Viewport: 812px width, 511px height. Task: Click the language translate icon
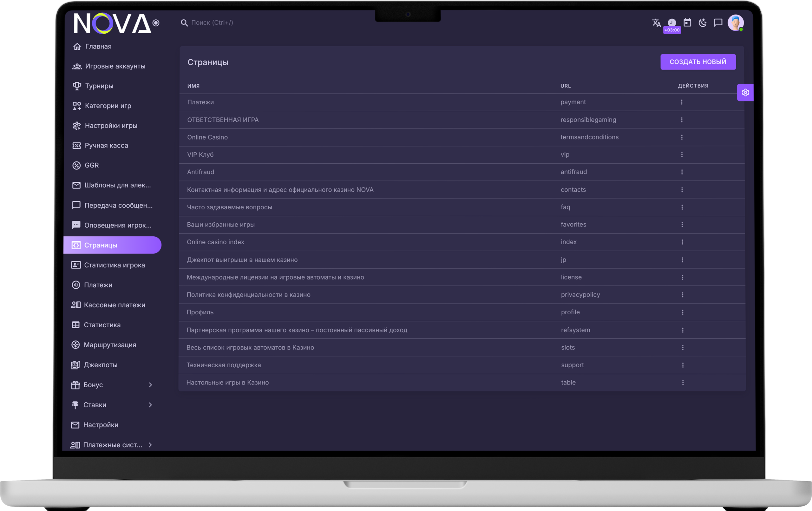(x=656, y=23)
